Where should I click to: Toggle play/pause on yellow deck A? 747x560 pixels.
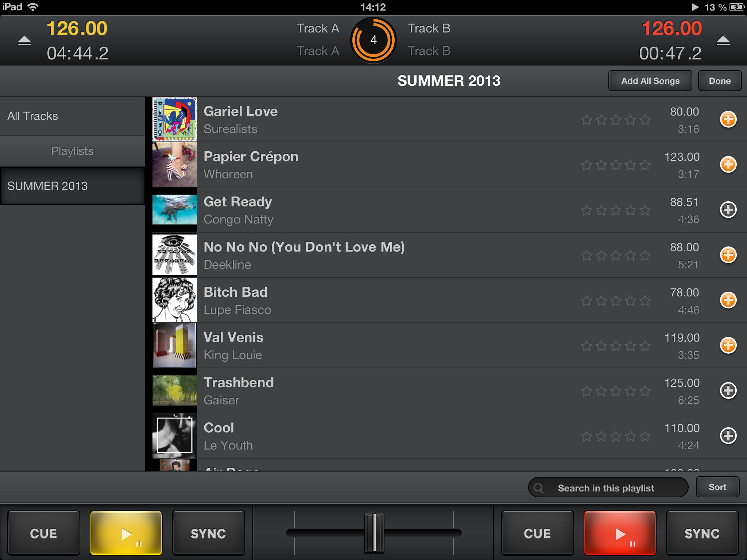126,533
